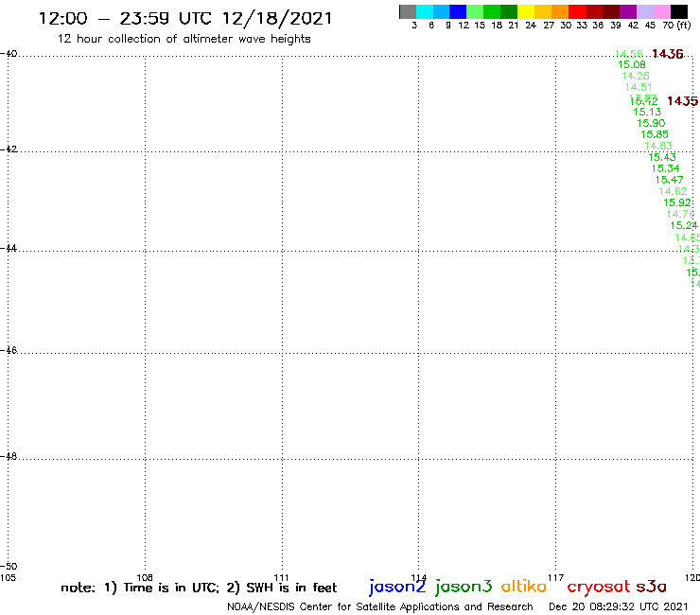
Task: Click the wave height value 15.47
Action: click(669, 180)
